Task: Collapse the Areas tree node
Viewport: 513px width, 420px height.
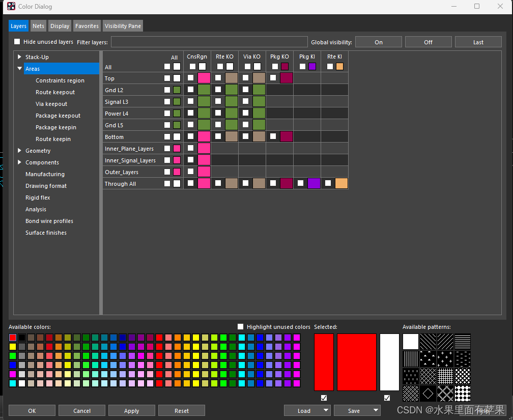Action: 19,68
